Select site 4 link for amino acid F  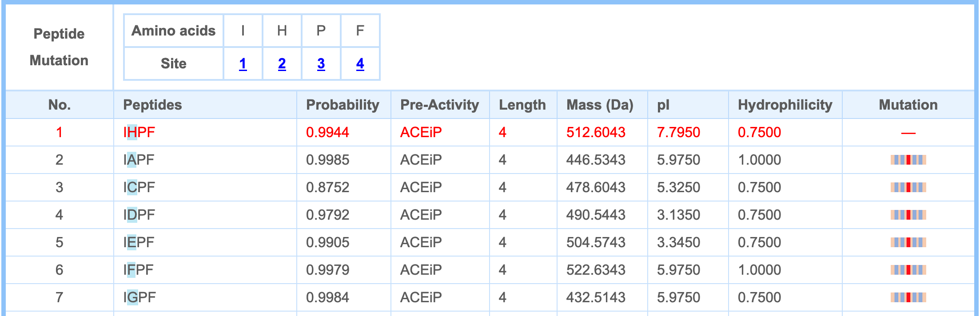point(360,64)
